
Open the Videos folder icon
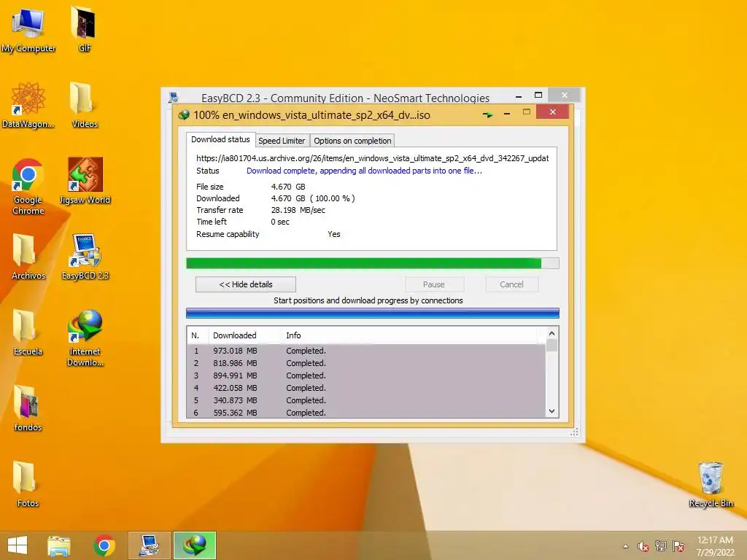(85, 105)
